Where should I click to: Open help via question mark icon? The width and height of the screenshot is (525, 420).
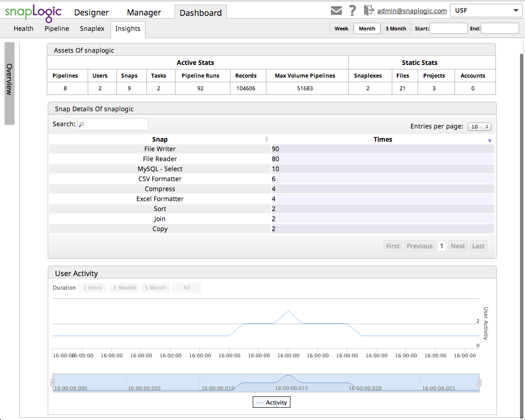[x=352, y=11]
